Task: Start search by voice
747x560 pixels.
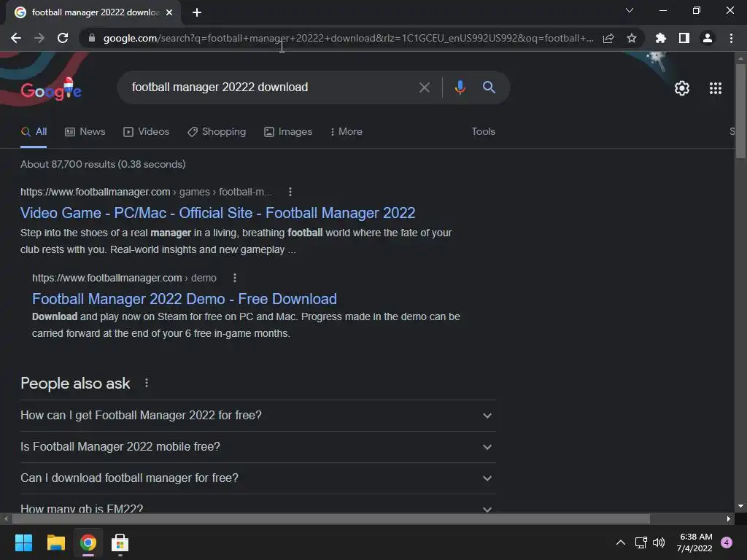Action: [460, 87]
